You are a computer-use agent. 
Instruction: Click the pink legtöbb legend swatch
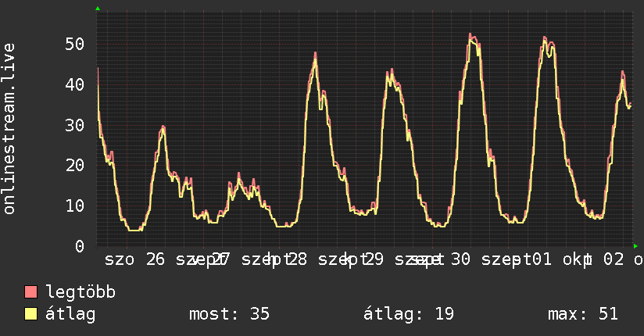pos(30,291)
